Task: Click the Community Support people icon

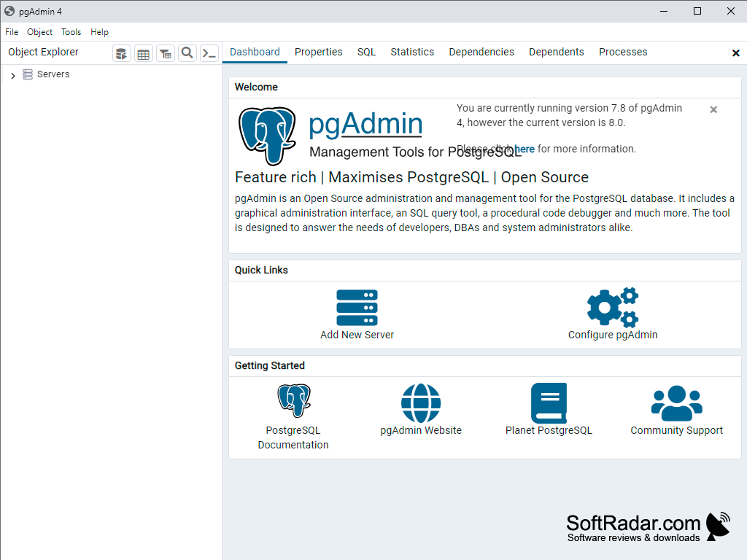Action: pos(676,402)
